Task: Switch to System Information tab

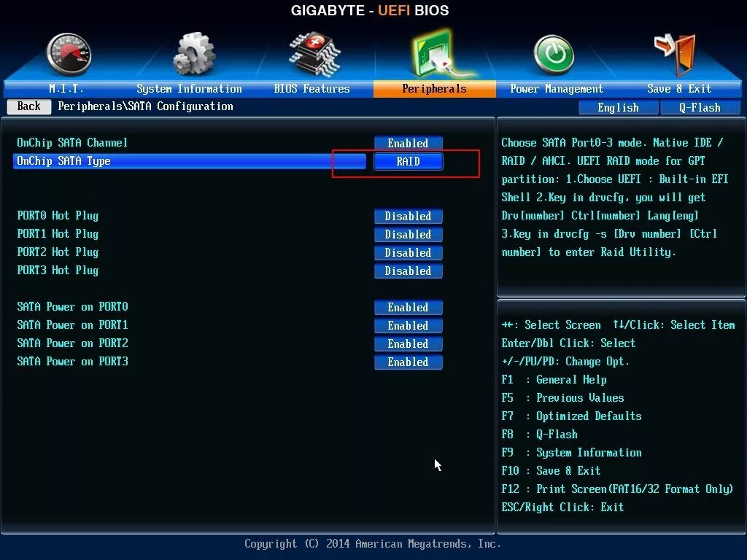Action: 189,88
